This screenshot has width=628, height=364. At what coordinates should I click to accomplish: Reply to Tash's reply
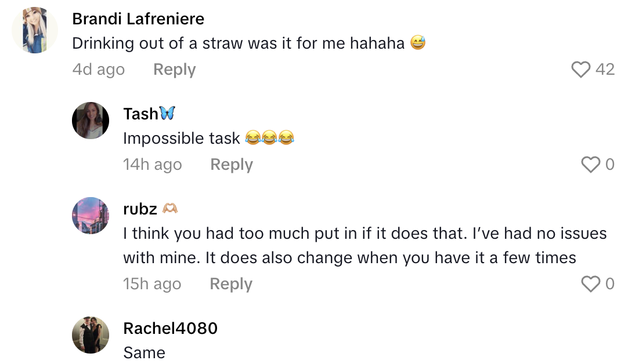point(230,165)
